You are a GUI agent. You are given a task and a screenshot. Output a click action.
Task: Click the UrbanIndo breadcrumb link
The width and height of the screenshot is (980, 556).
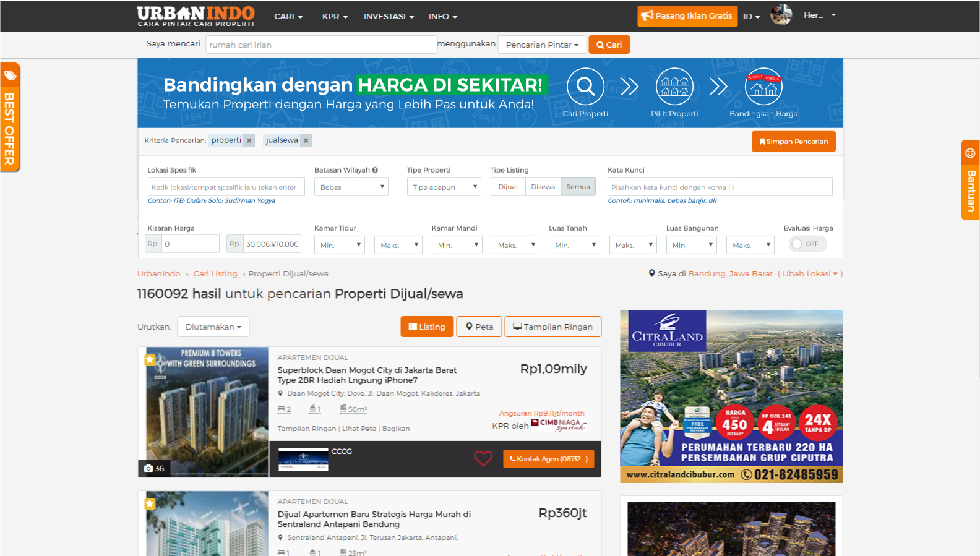point(159,273)
